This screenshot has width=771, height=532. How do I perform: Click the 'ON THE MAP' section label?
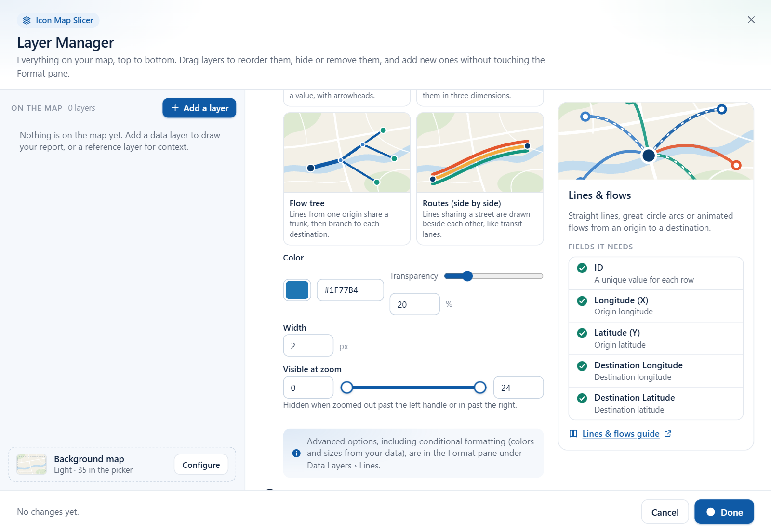point(37,108)
